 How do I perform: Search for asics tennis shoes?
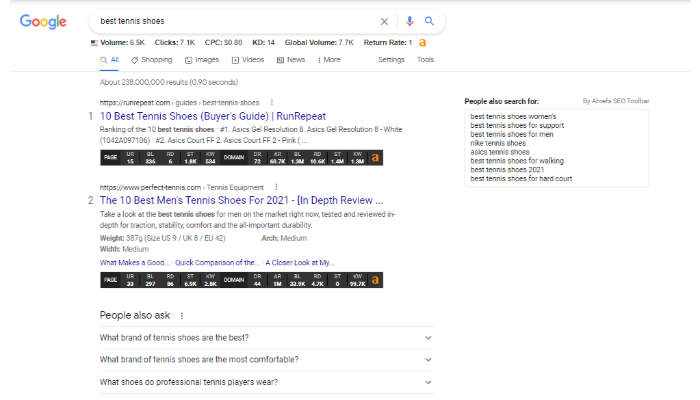pos(500,152)
